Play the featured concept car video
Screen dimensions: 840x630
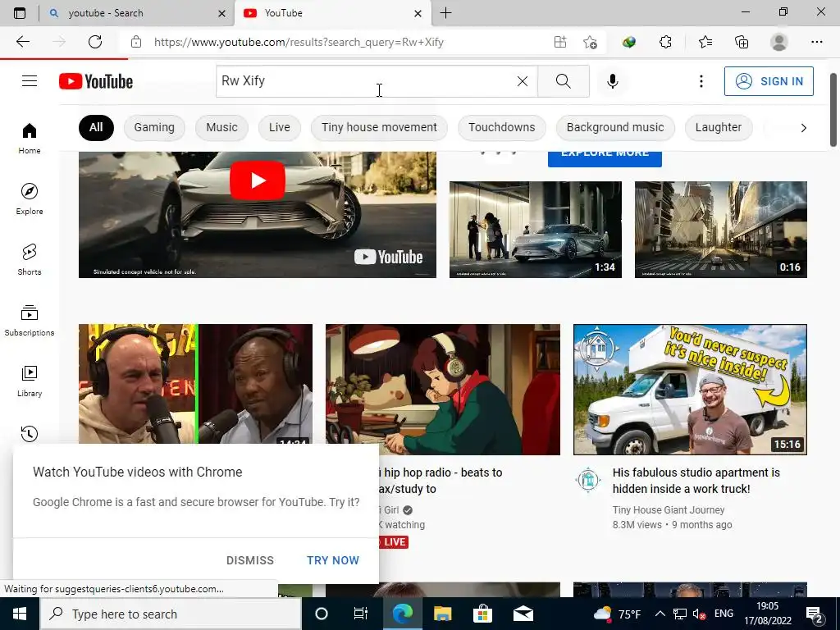coord(257,180)
